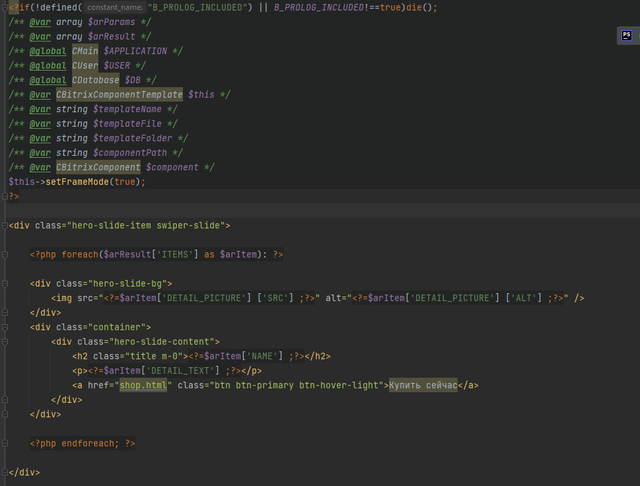
Task: Click the endforeach keyword
Action: (x=90, y=444)
